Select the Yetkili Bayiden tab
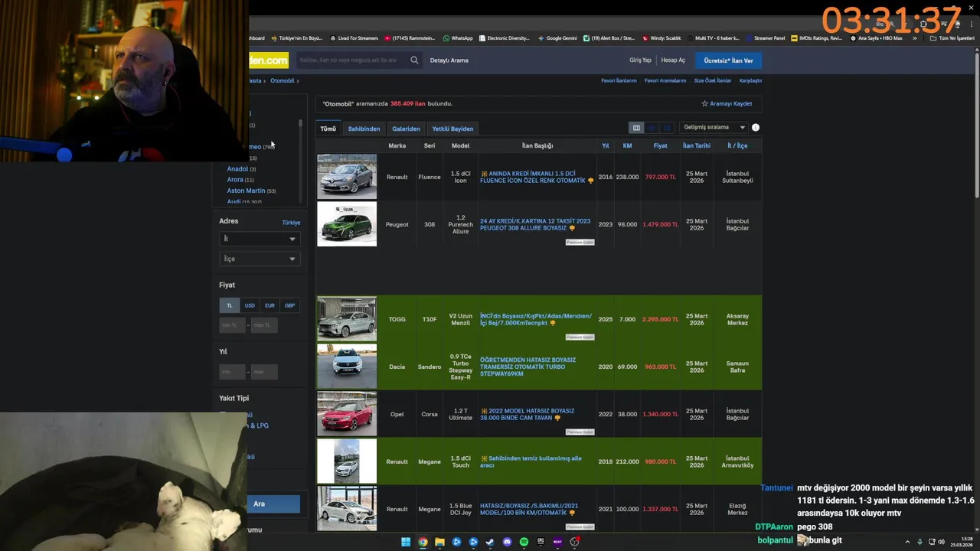 pos(452,129)
